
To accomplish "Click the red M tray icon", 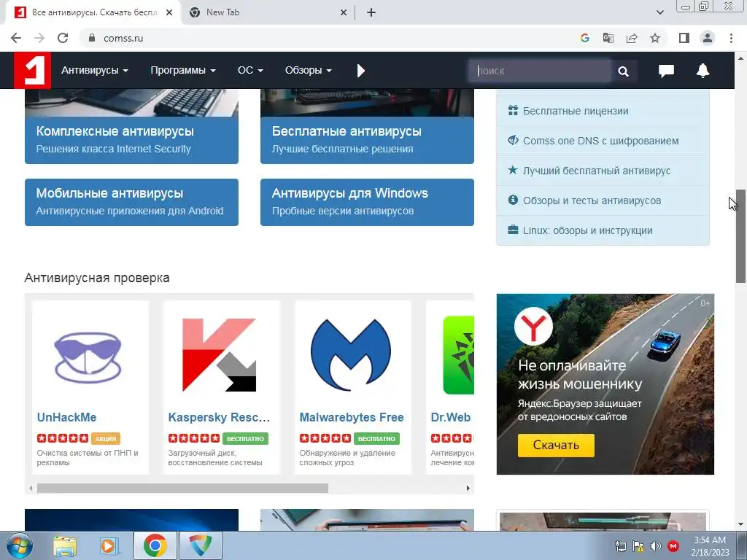I will pos(673,546).
